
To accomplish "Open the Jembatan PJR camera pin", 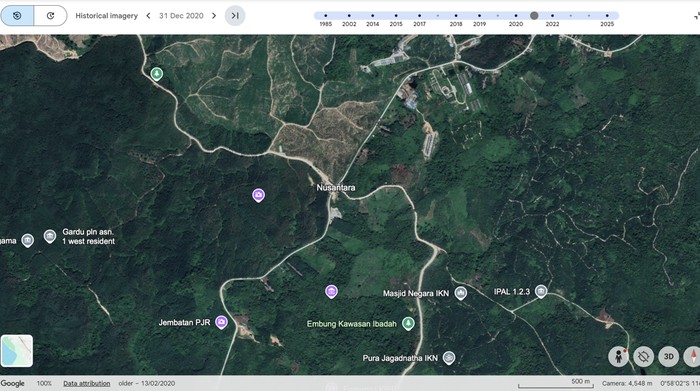I will pos(221,322).
